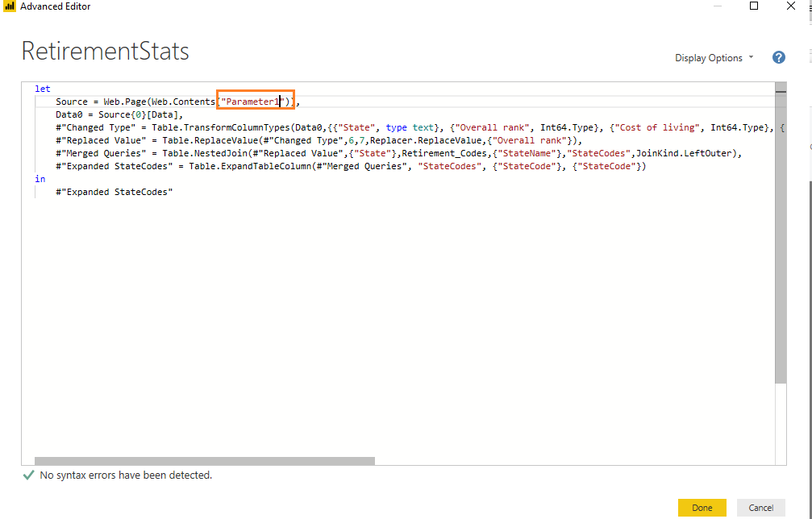Image resolution: width=812 pixels, height=519 pixels.
Task: Click the RetirementStats query title
Action: [105, 52]
